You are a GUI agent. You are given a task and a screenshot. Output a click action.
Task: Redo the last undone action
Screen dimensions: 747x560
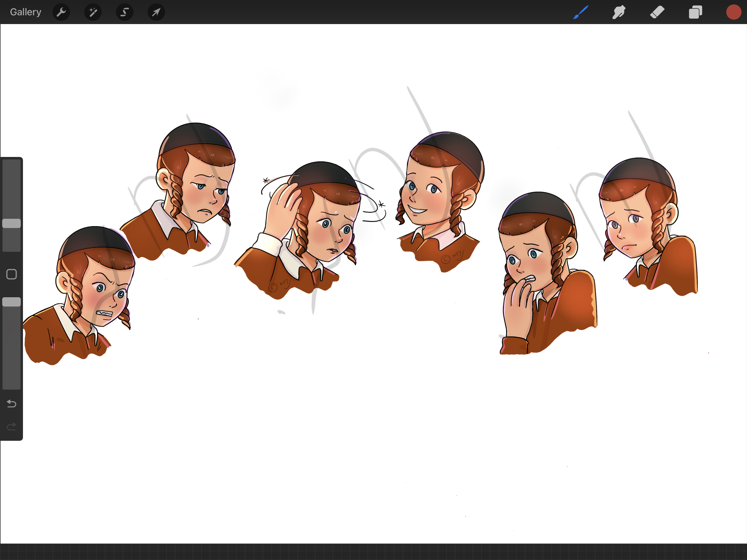11,427
